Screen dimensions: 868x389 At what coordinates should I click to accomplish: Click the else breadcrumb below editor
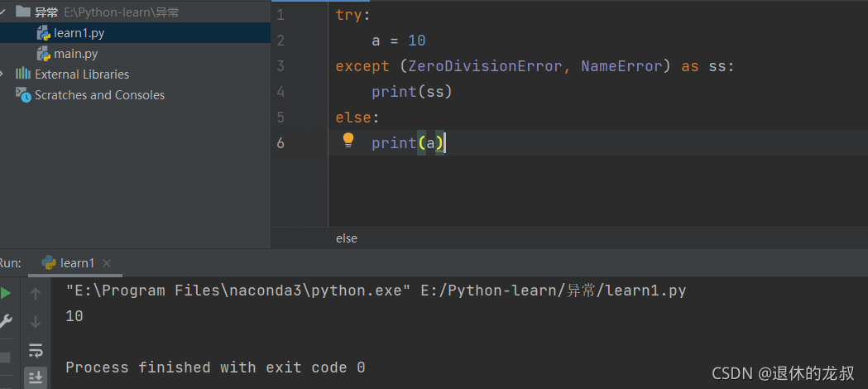(347, 238)
